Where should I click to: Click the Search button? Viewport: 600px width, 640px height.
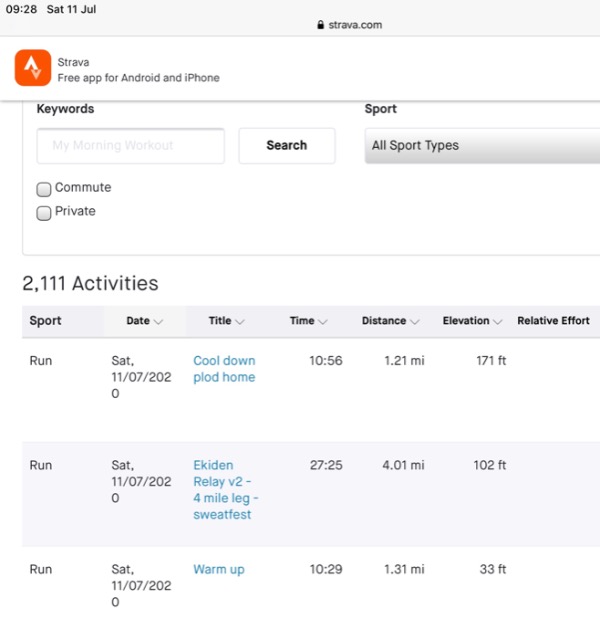pyautogui.click(x=287, y=146)
